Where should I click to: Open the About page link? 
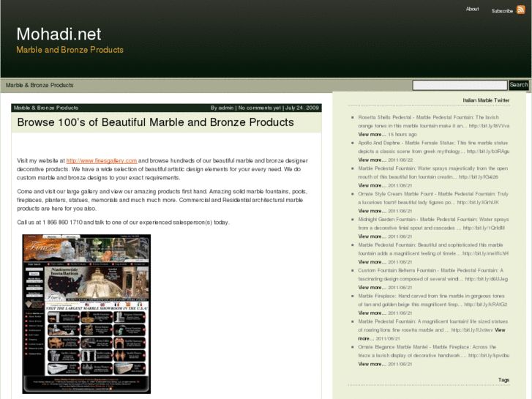click(472, 10)
